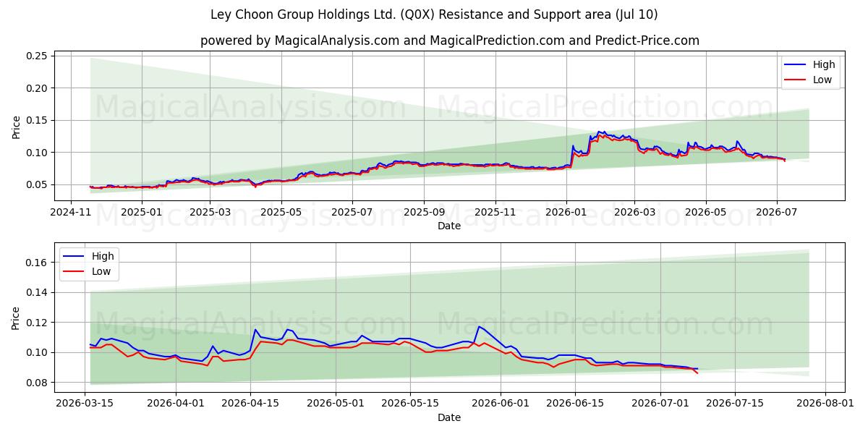Click the 2026-07-01 date tick label
868x434 pixels.
point(660,404)
